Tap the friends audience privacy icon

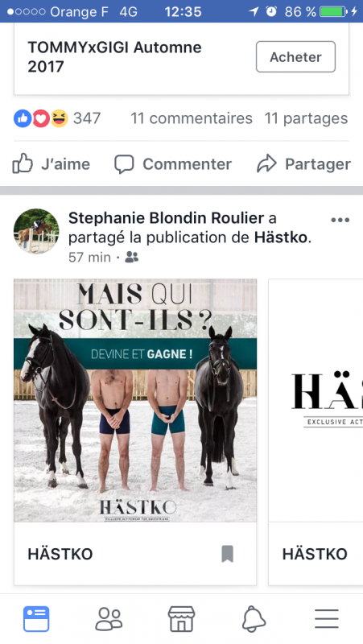click(132, 257)
